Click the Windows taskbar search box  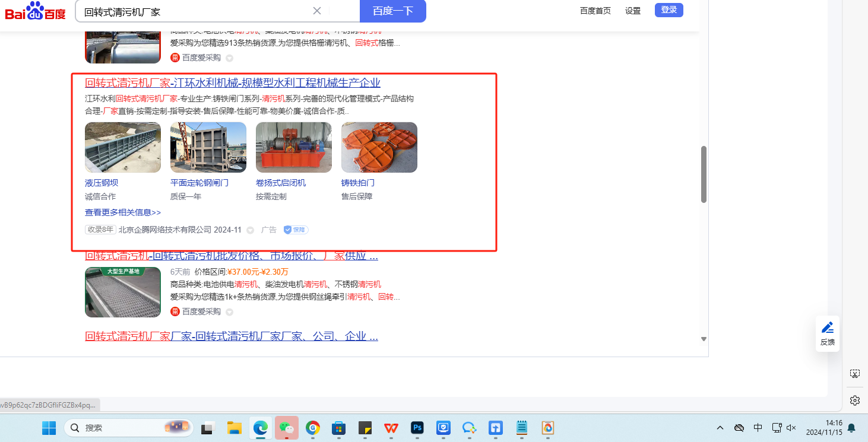(x=129, y=428)
